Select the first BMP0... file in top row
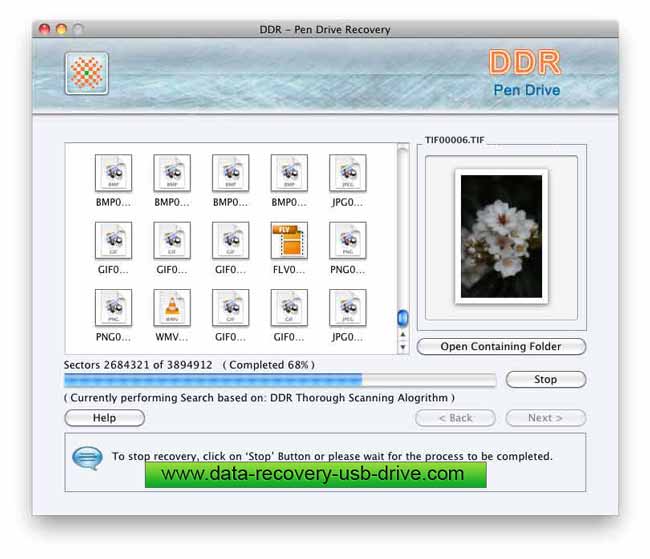 (x=113, y=173)
